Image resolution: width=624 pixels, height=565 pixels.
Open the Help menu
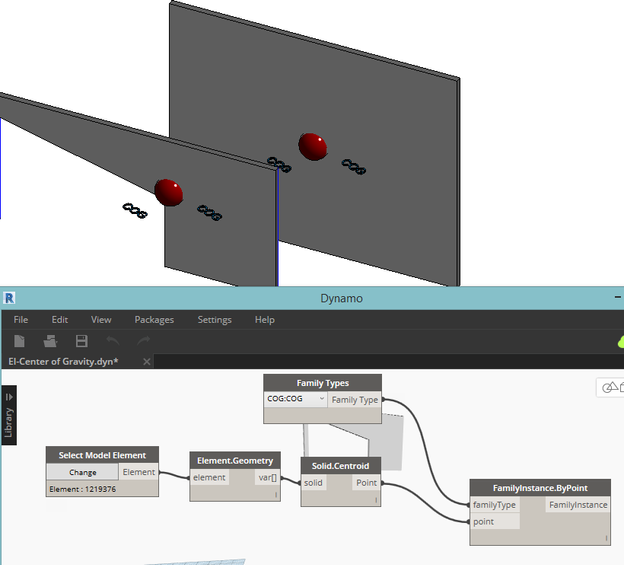pos(265,320)
